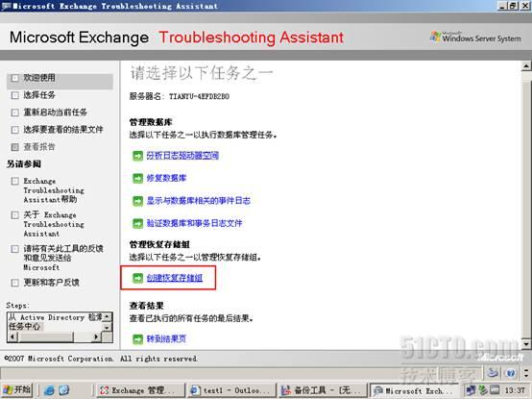Toggle the 欢迎使用 step checkbox

point(14,78)
